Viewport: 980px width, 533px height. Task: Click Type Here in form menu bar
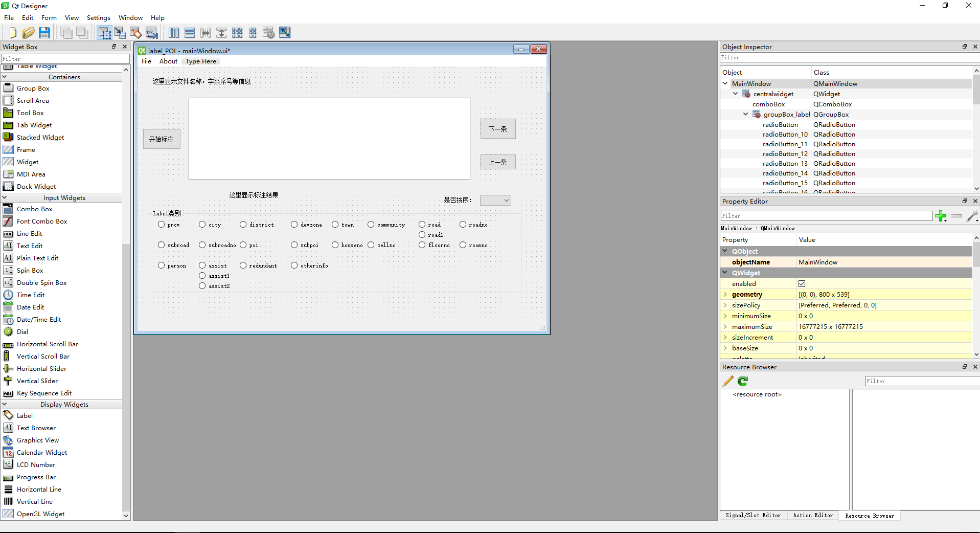point(201,61)
